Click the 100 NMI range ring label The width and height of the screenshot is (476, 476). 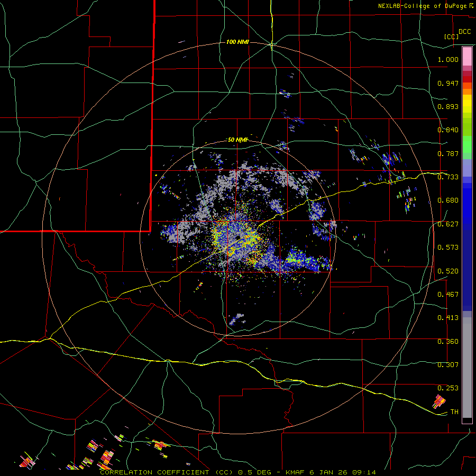click(237, 42)
